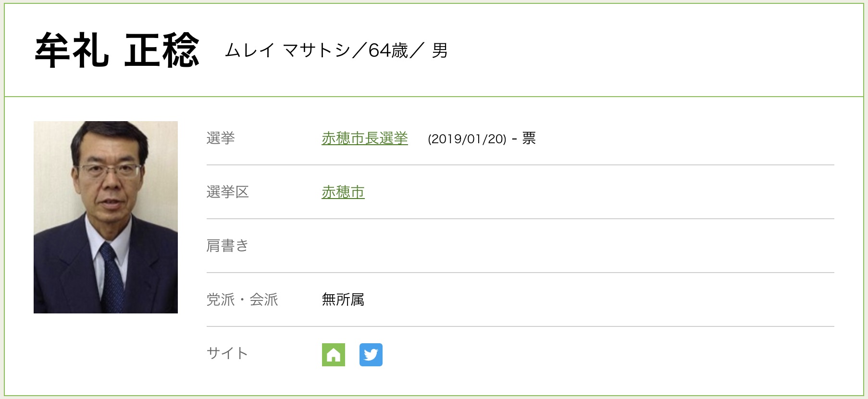This screenshot has height=399, width=868.
Task: Click the 選挙区 row label
Action: click(227, 192)
